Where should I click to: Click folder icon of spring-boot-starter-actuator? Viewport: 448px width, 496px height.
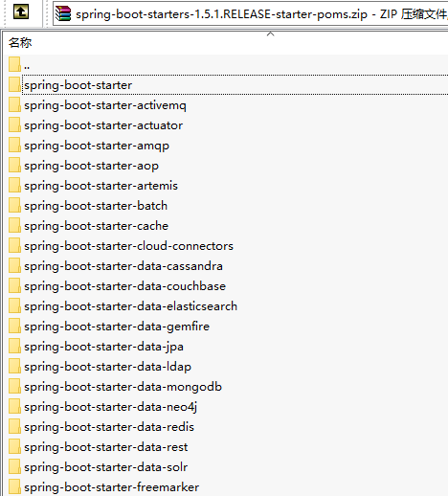[x=14, y=124]
